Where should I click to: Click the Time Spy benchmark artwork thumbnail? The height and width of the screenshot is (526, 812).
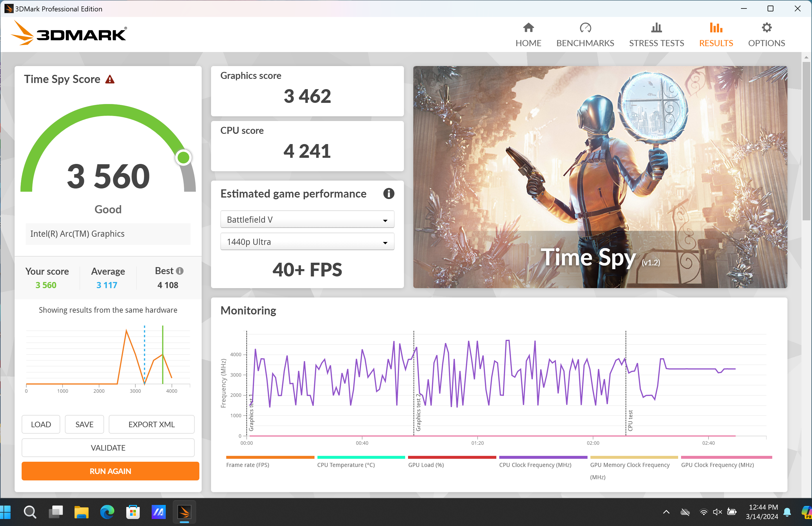tap(600, 177)
